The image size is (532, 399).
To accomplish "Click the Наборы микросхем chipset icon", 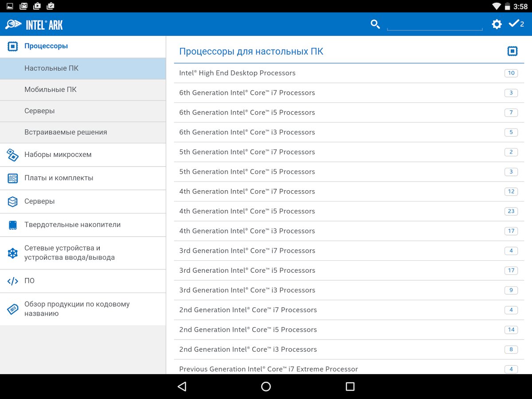I will click(x=13, y=155).
